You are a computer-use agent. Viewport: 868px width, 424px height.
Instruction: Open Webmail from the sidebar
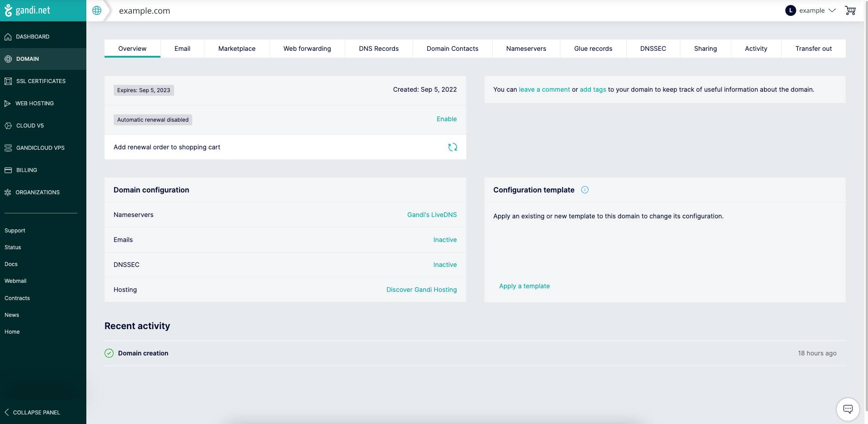(x=15, y=281)
